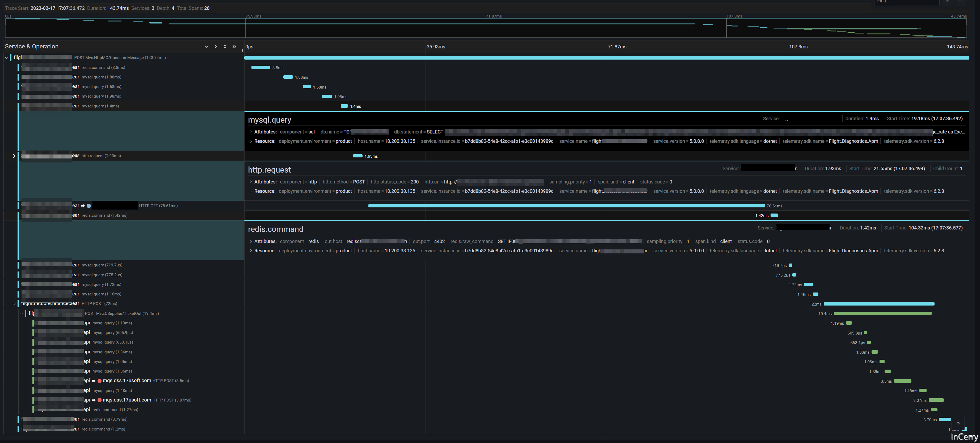Click the previous search result up arrow
The width and height of the screenshot is (980, 443).
[960, 2]
